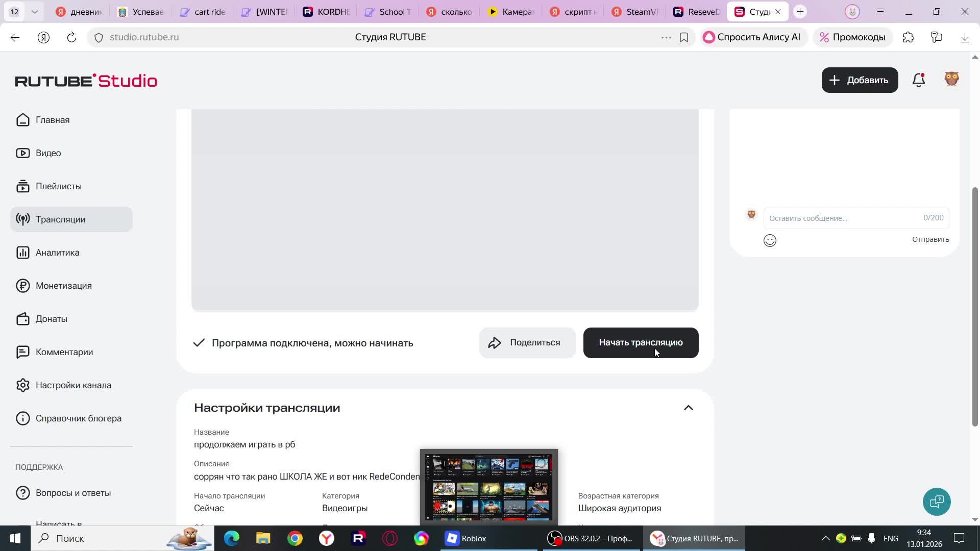Open the notifications bell icon
The height and width of the screenshot is (551, 980).
919,80
